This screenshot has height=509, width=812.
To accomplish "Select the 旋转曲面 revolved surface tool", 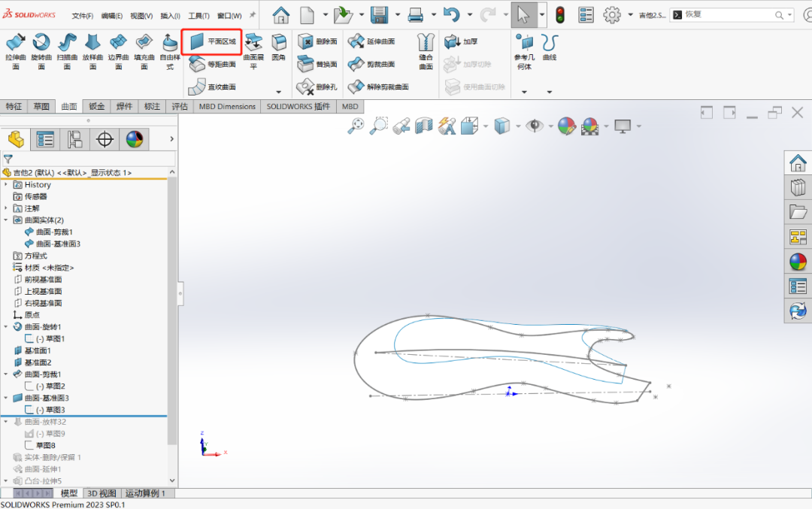I will click(41, 51).
